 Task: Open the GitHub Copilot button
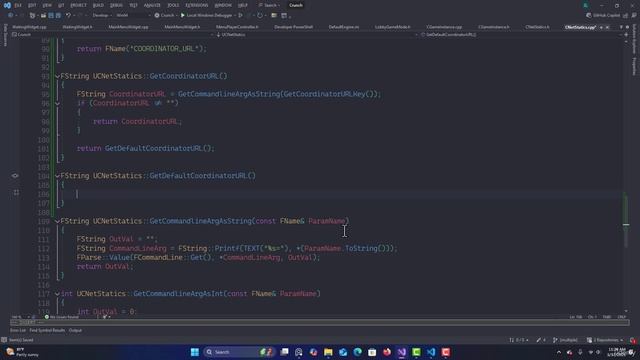tap(603, 16)
